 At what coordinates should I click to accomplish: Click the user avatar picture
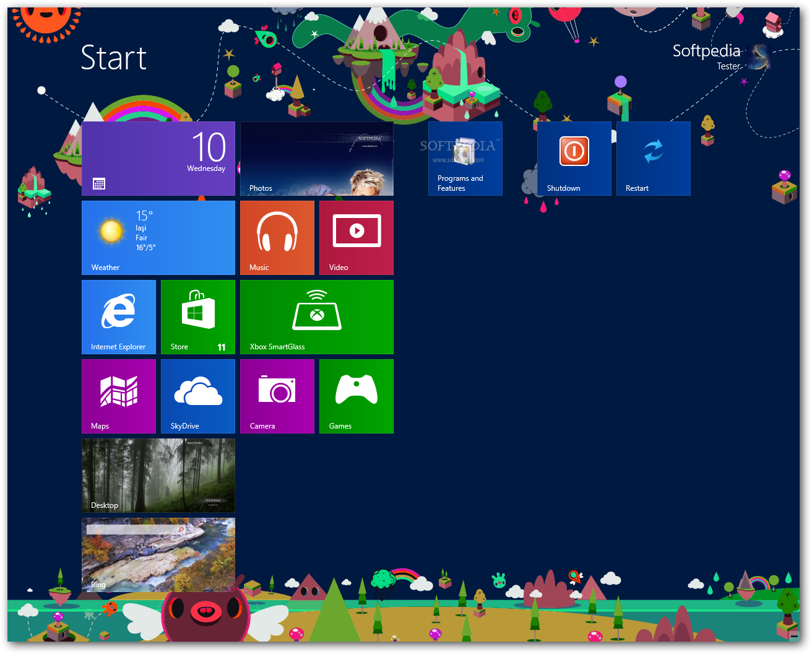[759, 57]
